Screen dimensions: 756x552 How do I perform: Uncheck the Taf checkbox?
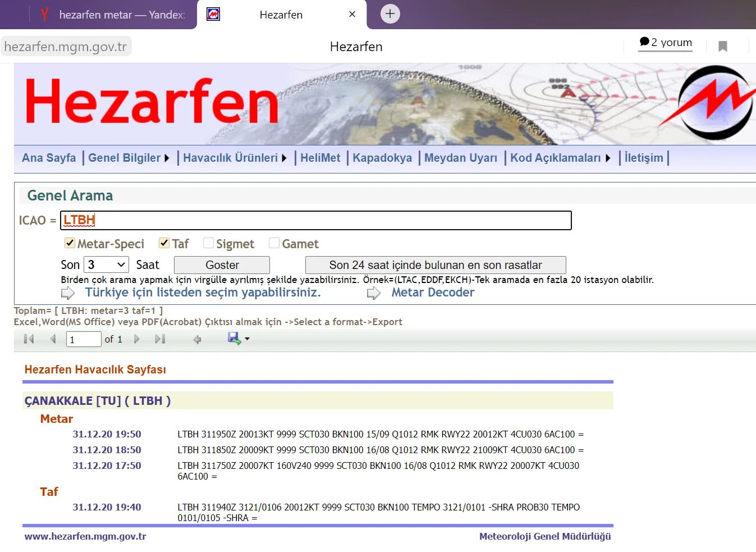coord(164,243)
